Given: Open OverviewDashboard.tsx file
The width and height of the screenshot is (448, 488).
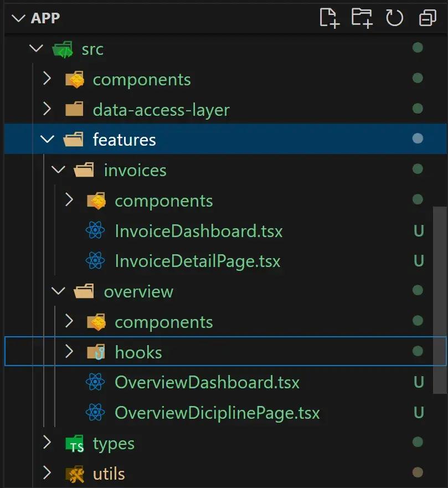Looking at the screenshot, I should tap(207, 382).
